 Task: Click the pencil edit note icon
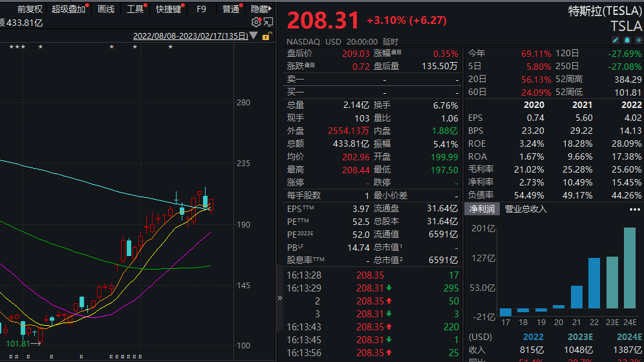[x=616, y=40]
